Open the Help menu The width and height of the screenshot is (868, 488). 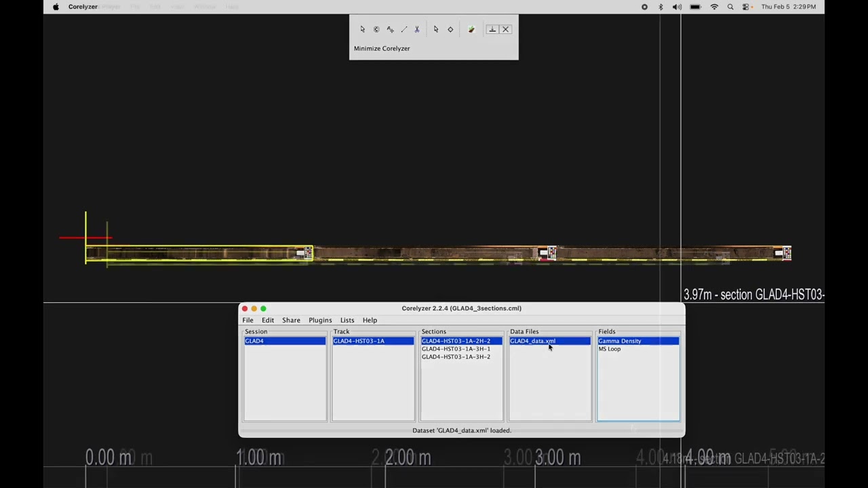[x=370, y=320]
